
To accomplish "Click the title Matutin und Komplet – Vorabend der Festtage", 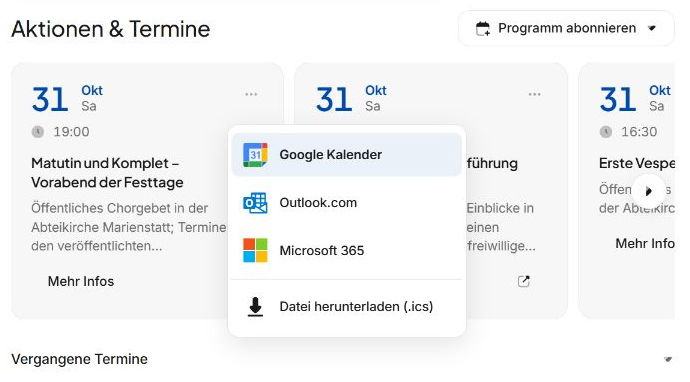I will [x=107, y=173].
